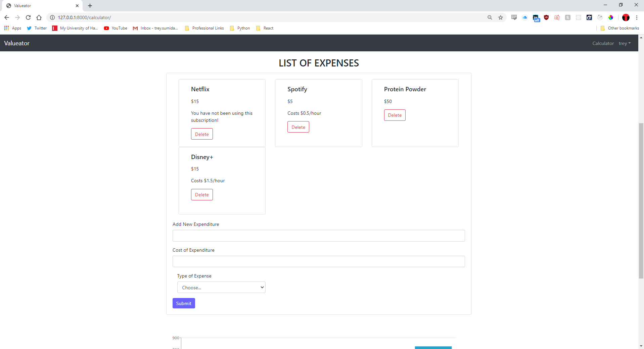Bookmark this page with the star icon

pos(501,17)
